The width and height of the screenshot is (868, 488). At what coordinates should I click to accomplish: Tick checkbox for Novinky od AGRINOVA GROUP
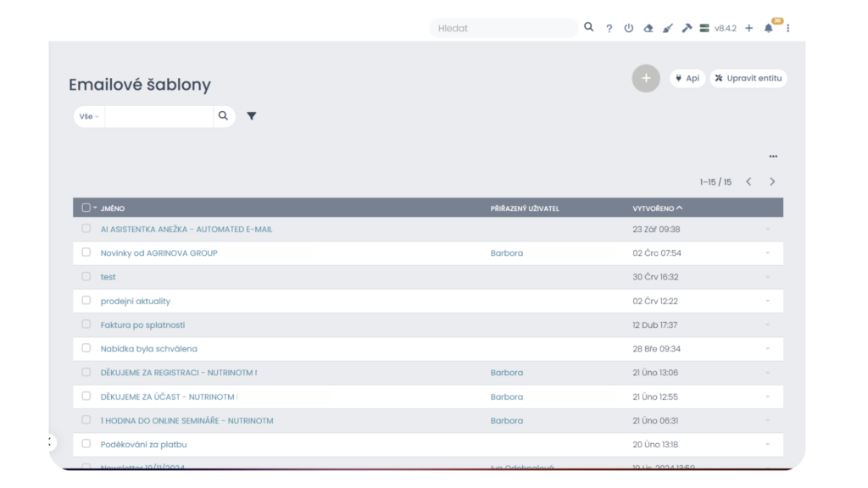click(86, 252)
